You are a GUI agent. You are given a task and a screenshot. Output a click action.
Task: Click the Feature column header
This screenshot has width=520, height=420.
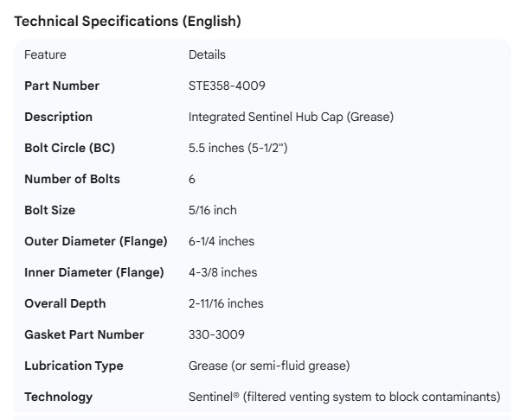[x=45, y=54]
